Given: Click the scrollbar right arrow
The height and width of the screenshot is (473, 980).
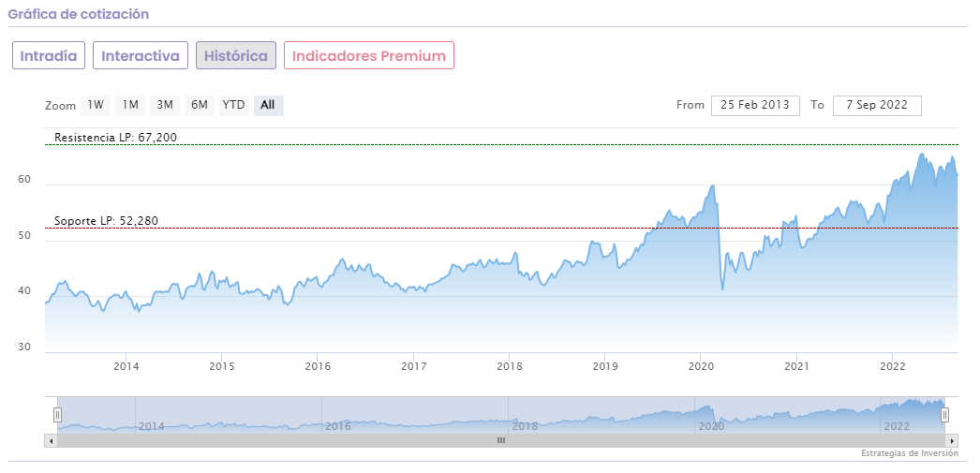Looking at the screenshot, I should pos(952,440).
